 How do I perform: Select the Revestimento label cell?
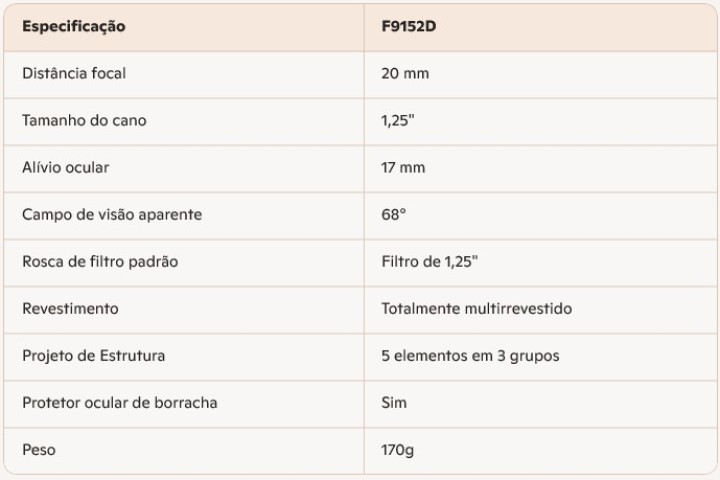coord(70,308)
